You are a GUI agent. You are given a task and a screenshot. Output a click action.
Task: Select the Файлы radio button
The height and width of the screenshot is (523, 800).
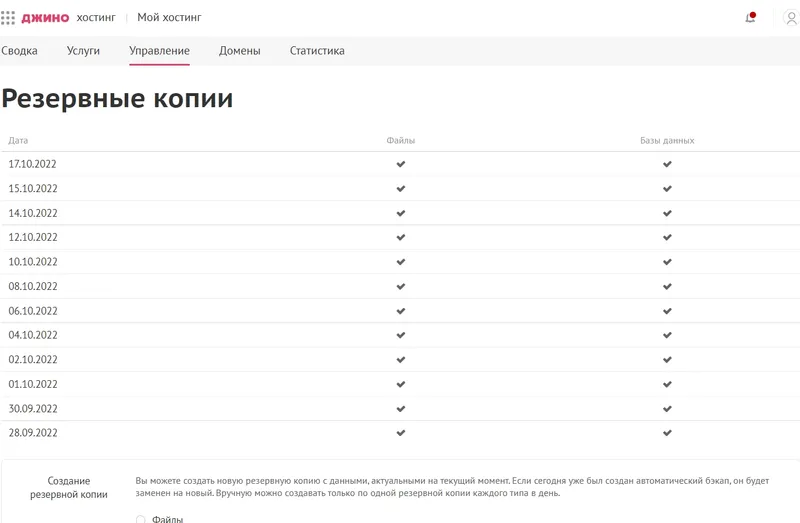tap(140, 519)
